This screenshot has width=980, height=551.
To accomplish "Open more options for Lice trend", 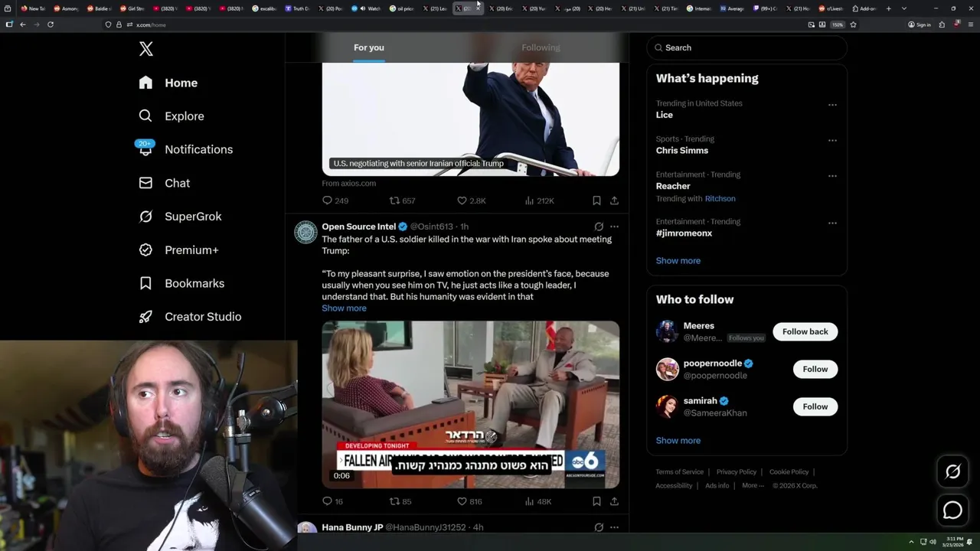I will coord(832,105).
